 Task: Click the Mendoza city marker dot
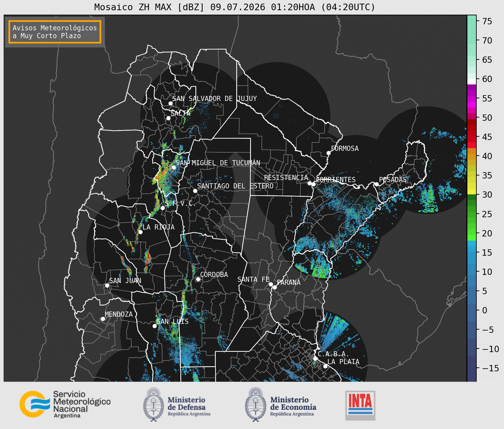tap(103, 319)
